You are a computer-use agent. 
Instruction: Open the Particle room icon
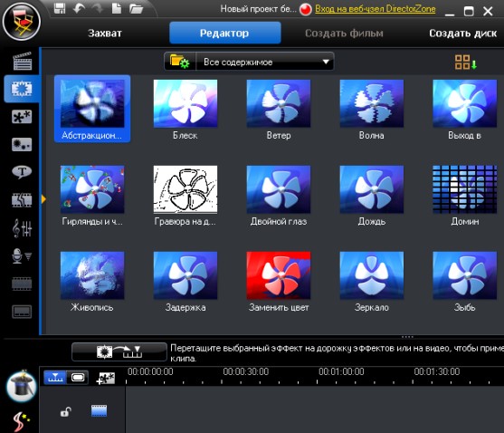click(22, 145)
